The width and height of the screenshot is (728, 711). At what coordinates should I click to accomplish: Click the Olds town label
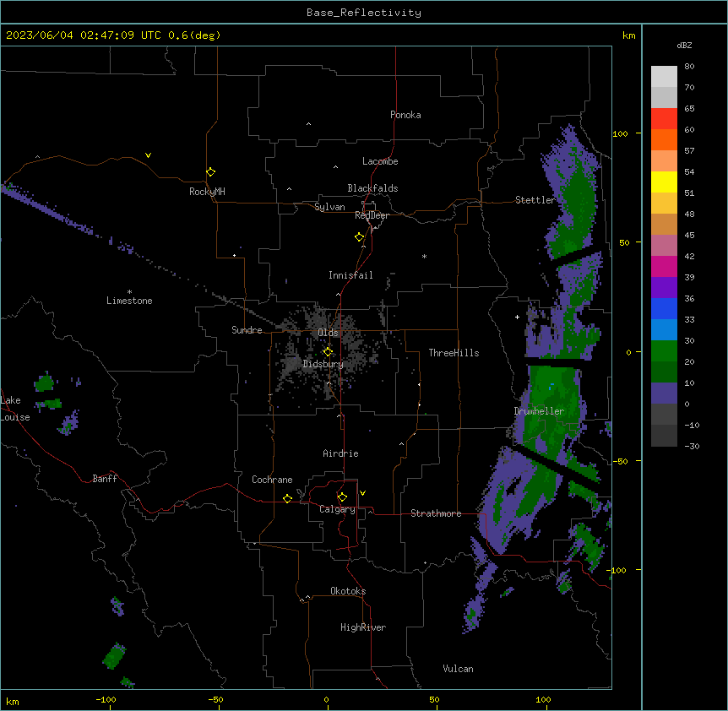point(328,333)
